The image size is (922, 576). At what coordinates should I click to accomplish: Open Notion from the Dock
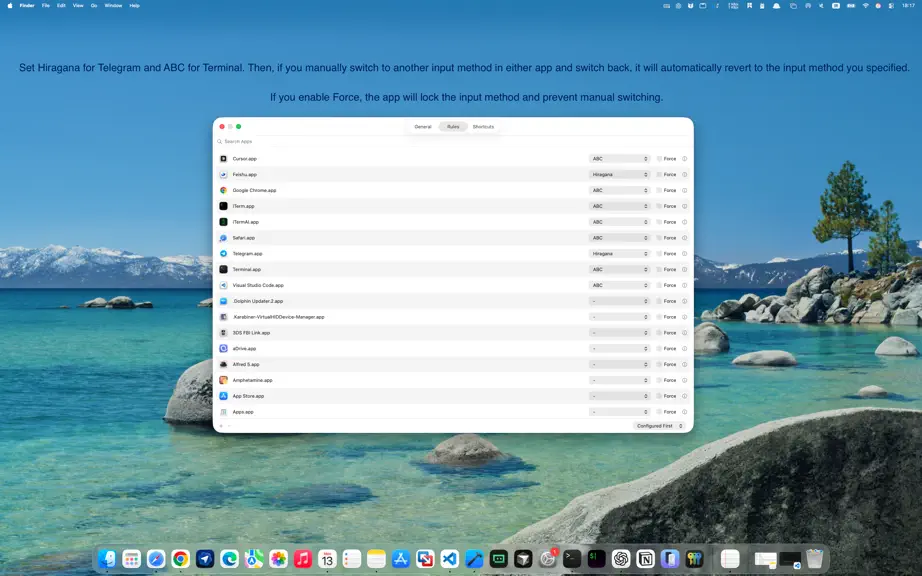coord(646,558)
